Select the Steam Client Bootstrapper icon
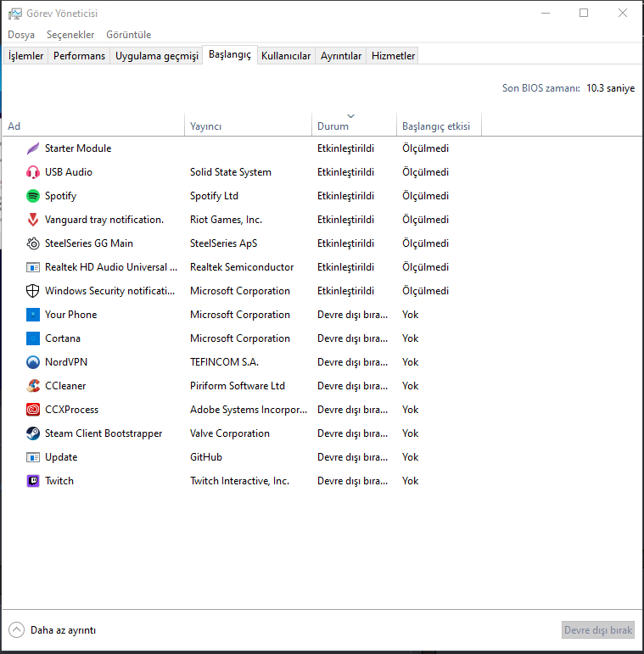Image resolution: width=644 pixels, height=654 pixels. tap(33, 433)
